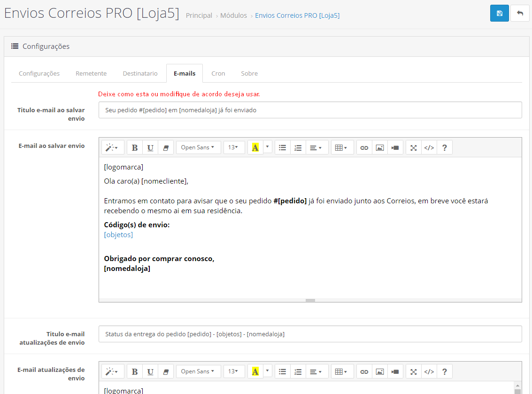Select the E-mails tab
Viewport: 532px width, 394px height.
click(185, 73)
